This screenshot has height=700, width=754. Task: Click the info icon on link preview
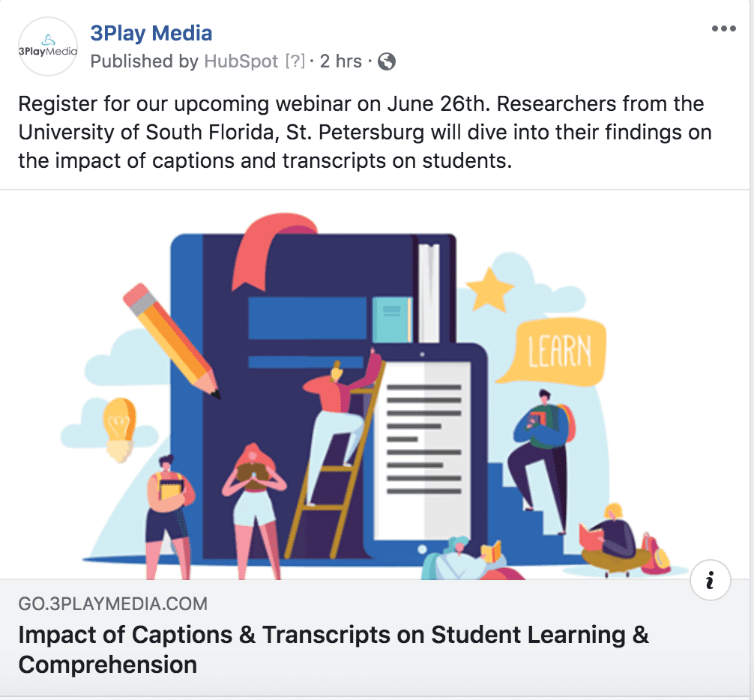click(x=711, y=580)
